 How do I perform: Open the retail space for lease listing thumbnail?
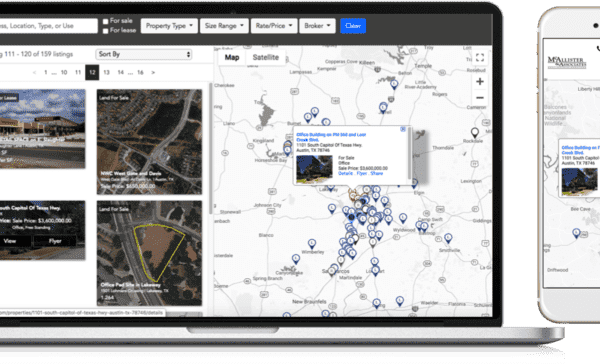click(42, 129)
